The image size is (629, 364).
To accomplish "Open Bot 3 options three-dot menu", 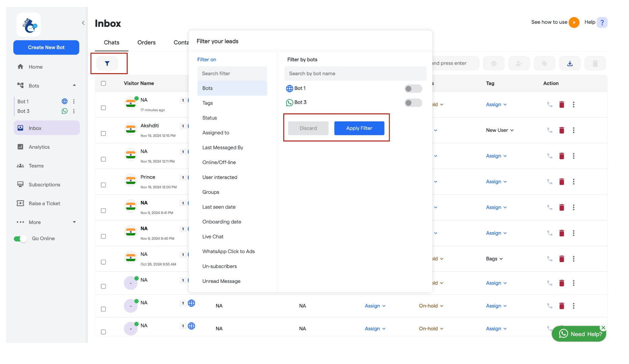I will tap(74, 111).
